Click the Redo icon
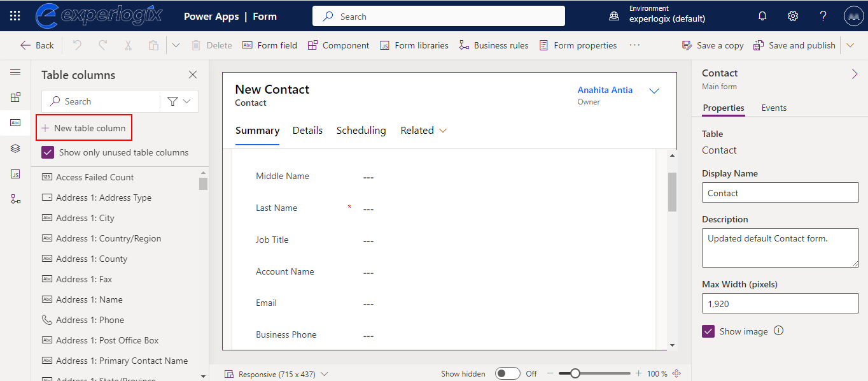The width and height of the screenshot is (868, 381). pyautogui.click(x=102, y=45)
